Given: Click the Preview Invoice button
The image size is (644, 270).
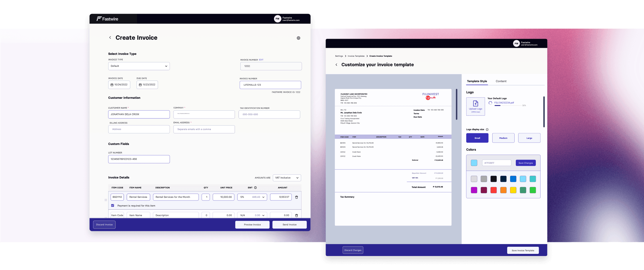Looking at the screenshot, I should pos(252,225).
